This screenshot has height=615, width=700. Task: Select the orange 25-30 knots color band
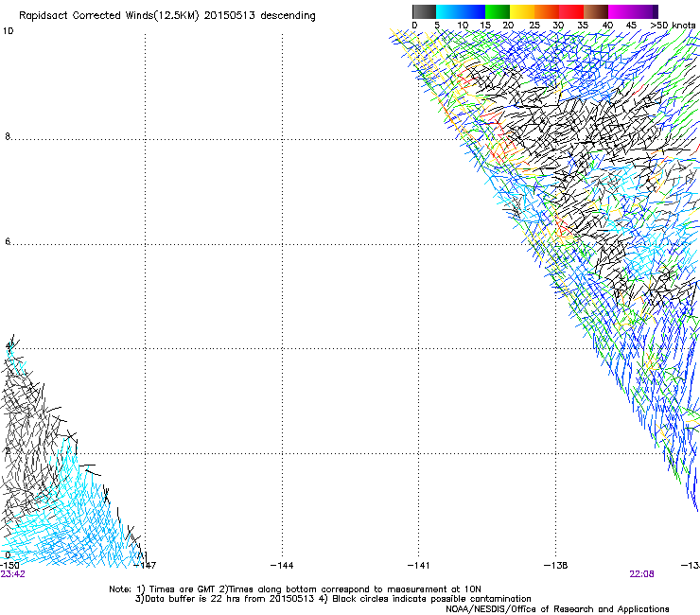547,11
